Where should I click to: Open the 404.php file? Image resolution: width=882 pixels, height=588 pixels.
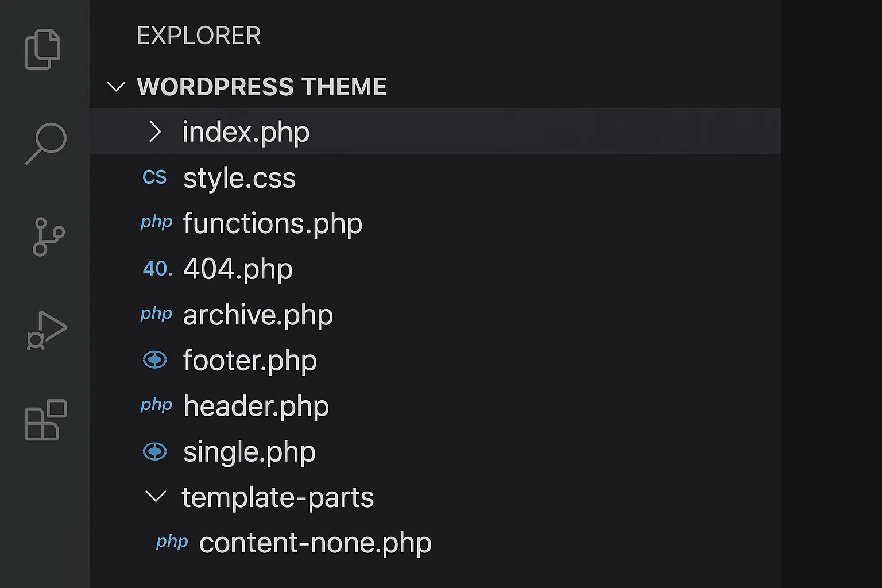click(x=238, y=269)
